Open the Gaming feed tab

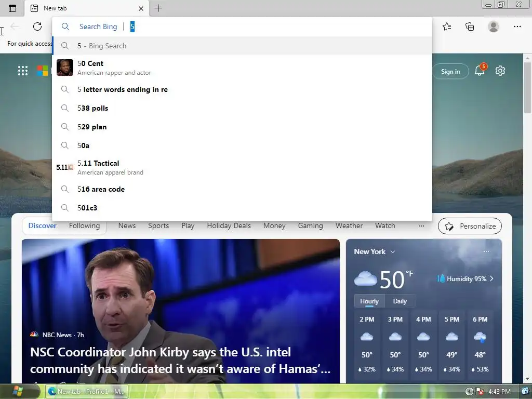(x=311, y=225)
